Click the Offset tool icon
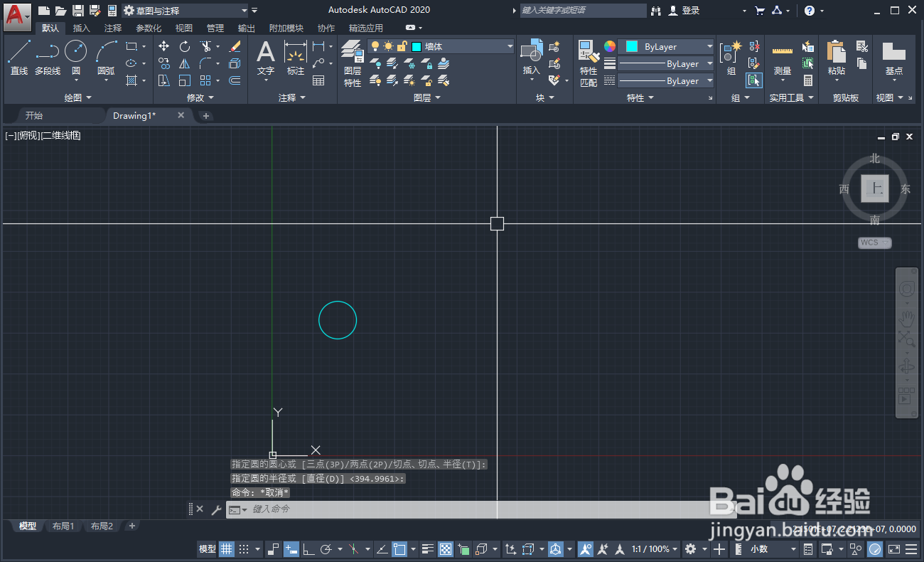The image size is (924, 562). point(235,80)
